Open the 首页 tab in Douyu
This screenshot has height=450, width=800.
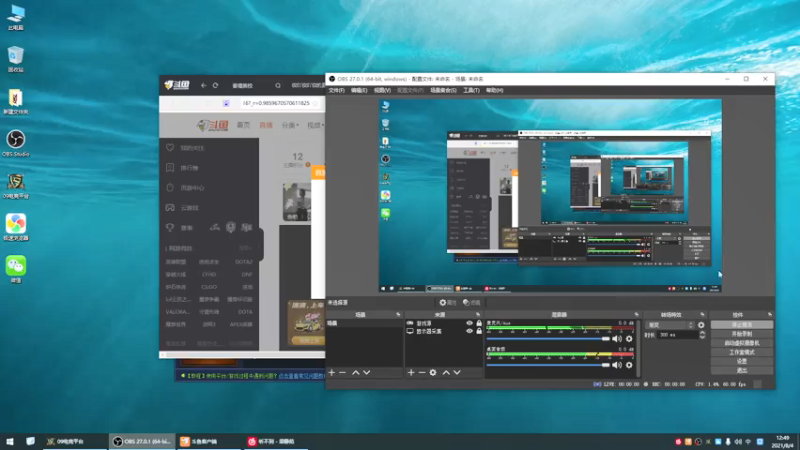(x=243, y=125)
